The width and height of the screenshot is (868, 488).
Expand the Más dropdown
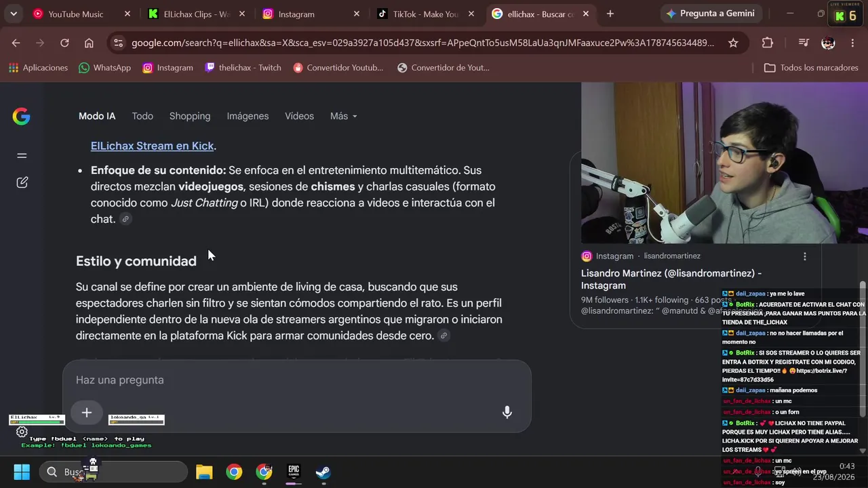click(x=343, y=116)
